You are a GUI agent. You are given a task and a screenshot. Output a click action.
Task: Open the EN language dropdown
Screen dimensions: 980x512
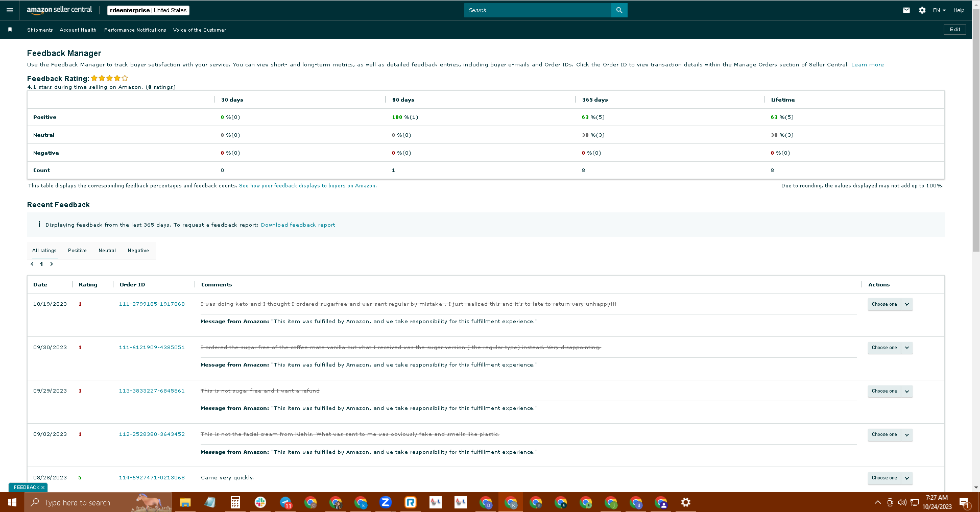939,10
